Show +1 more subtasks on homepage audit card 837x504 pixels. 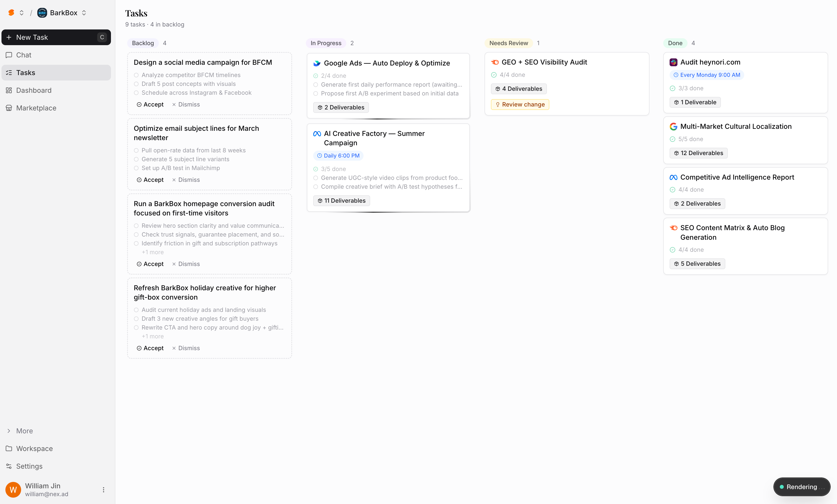click(152, 252)
